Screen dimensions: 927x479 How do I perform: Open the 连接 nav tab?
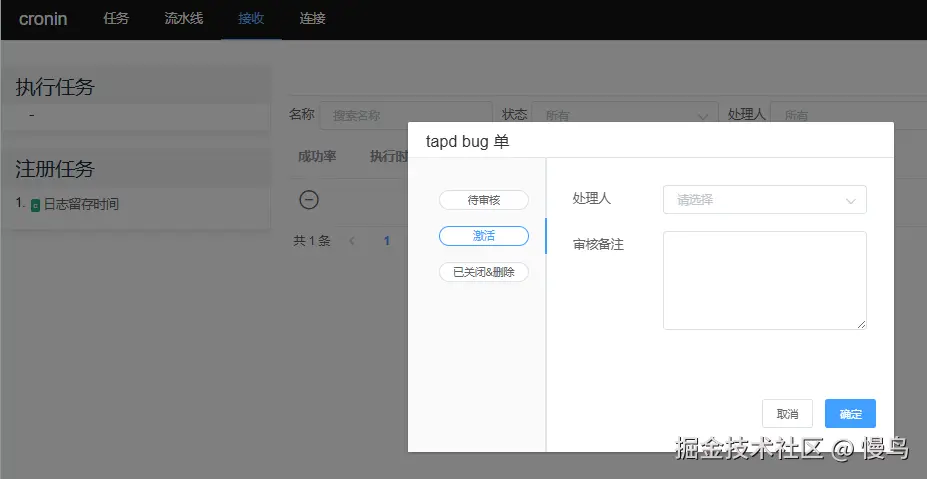click(312, 18)
